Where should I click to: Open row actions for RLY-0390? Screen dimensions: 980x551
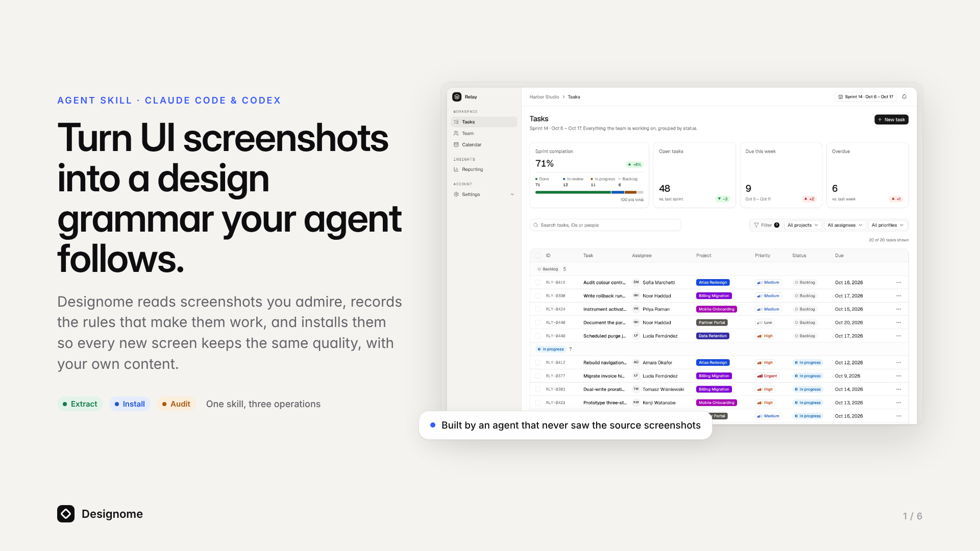tap(898, 296)
